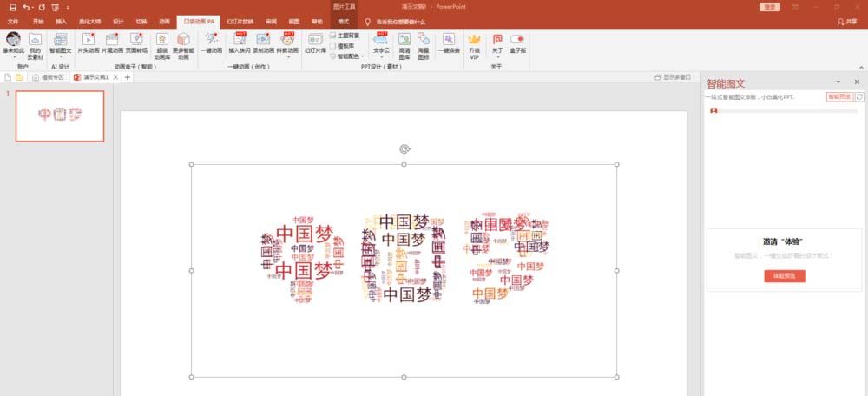
Task: Open the 幻灯片放映 ribbon tab
Action: (x=238, y=21)
